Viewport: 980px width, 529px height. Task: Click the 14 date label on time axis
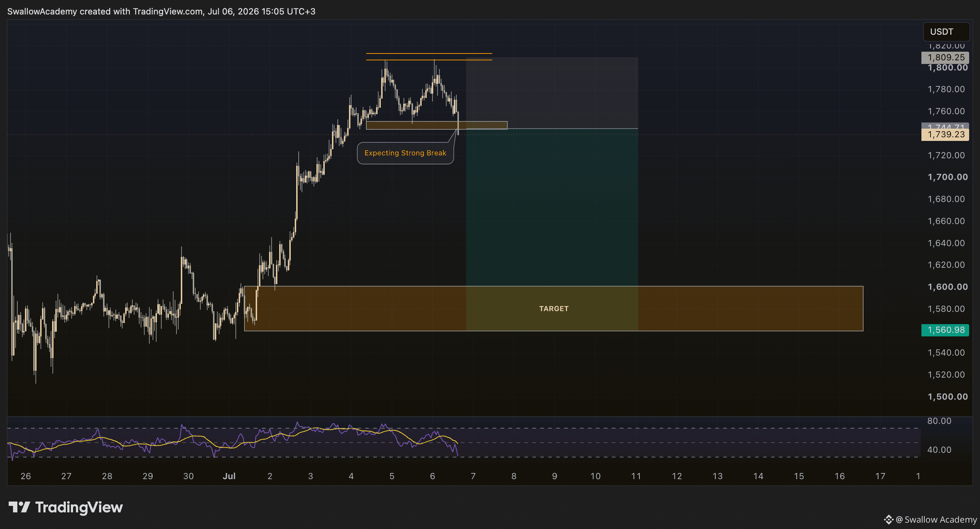[x=758, y=476]
